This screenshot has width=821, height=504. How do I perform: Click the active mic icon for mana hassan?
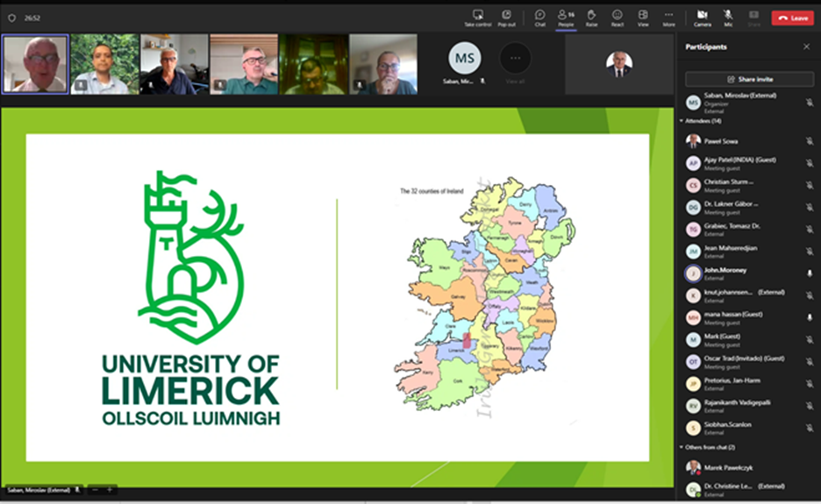click(x=810, y=317)
